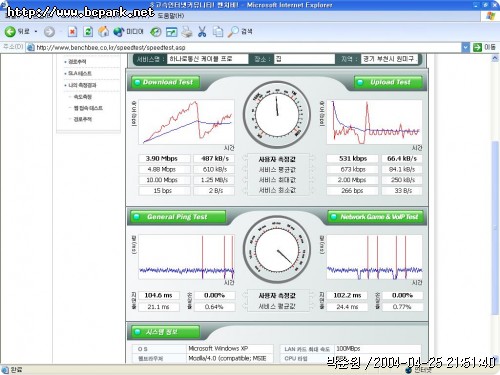Open the Back button history dropdown arrow
The width and height of the screenshot is (500, 375).
36,32
